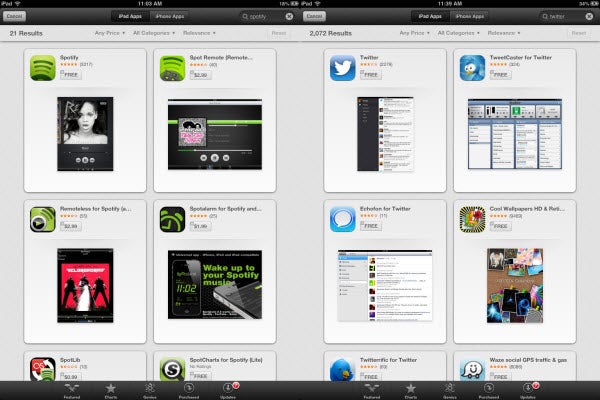Open the Spotify app screenshot thumbnail
The width and height of the screenshot is (600, 400).
point(85,134)
